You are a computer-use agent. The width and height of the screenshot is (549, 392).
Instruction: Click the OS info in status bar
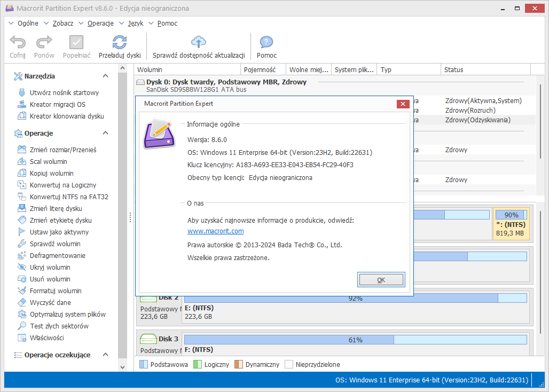[432, 380]
